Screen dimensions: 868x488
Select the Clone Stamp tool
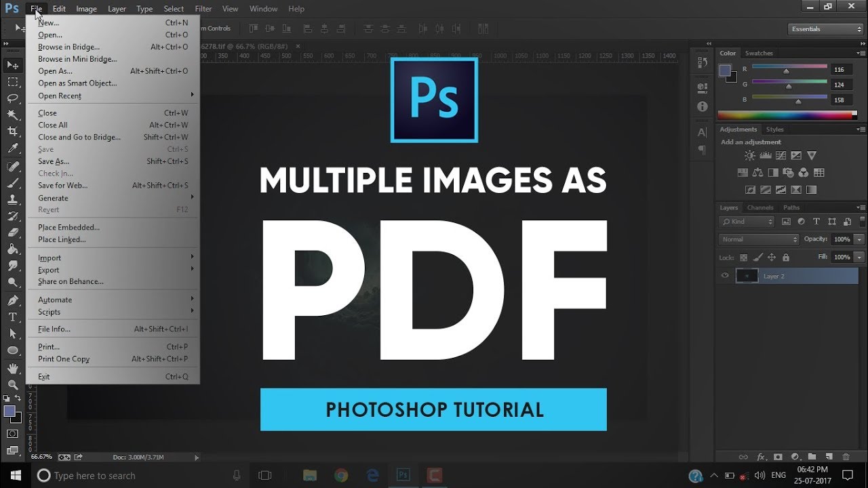pyautogui.click(x=12, y=200)
